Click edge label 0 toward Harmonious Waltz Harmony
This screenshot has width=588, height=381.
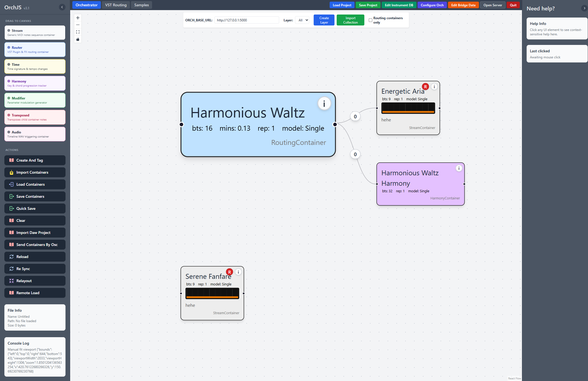coord(355,154)
